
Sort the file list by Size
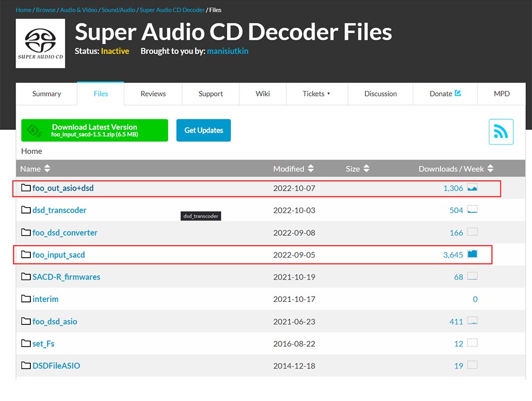point(358,168)
